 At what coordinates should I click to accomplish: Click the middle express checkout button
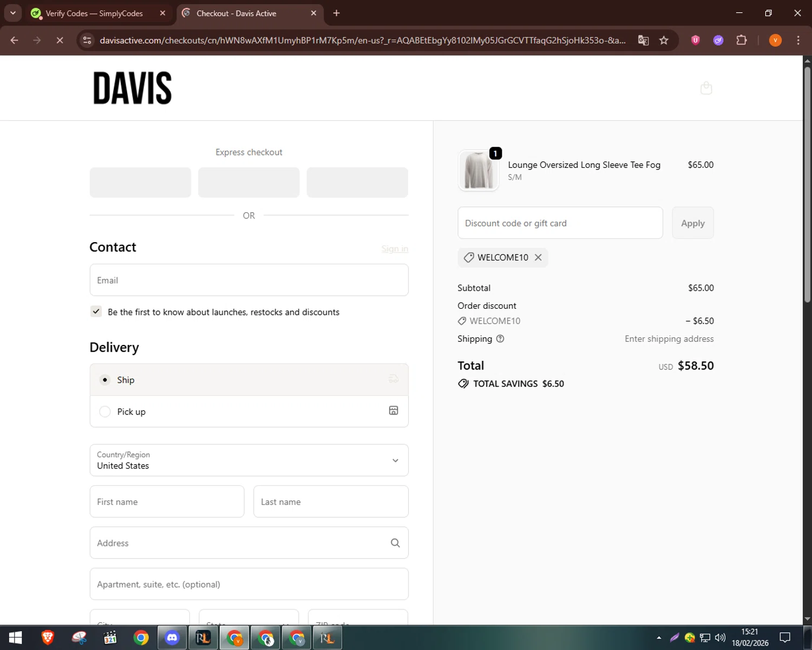(249, 183)
